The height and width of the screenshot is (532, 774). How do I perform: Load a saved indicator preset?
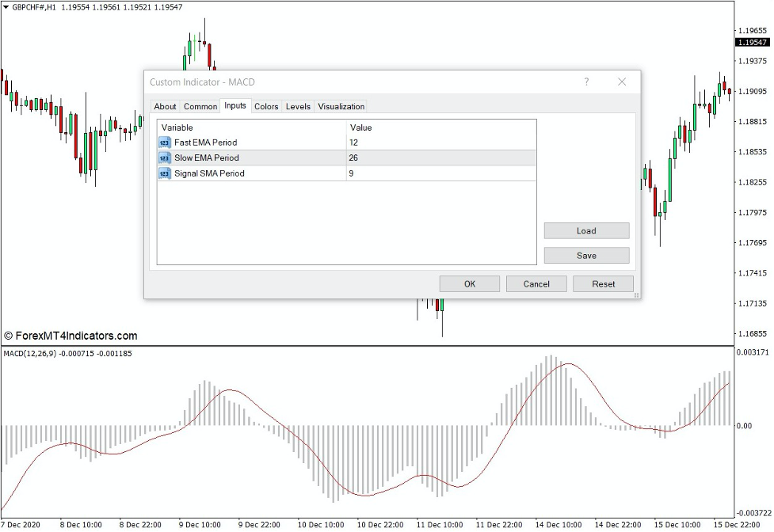586,230
